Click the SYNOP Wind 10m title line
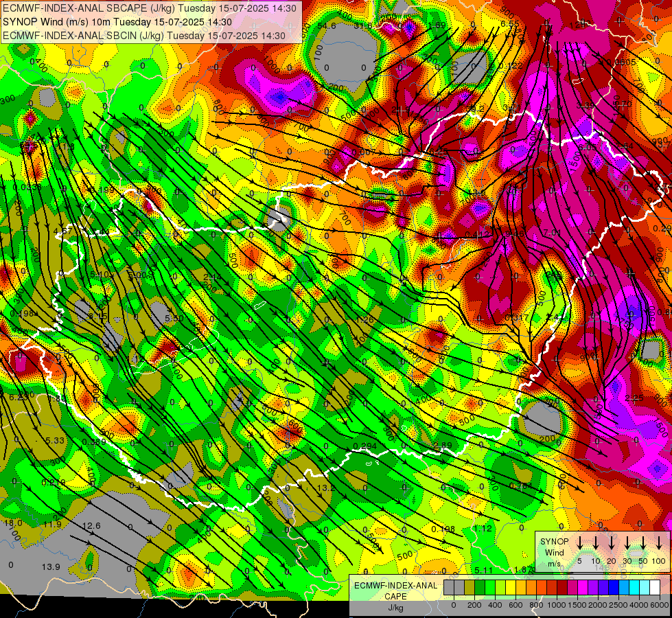 click(117, 22)
